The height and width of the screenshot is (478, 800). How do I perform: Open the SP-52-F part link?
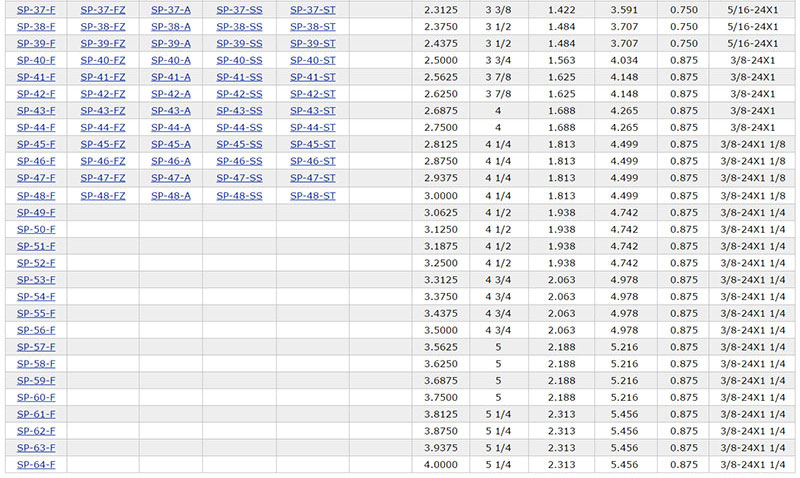pos(36,263)
